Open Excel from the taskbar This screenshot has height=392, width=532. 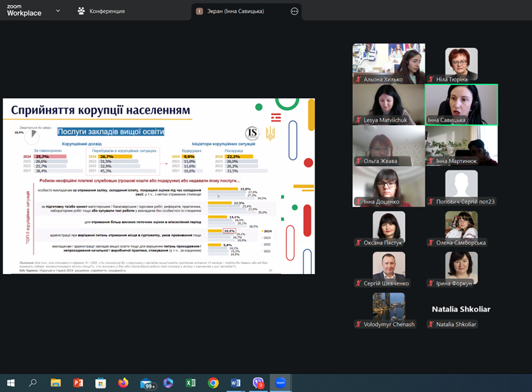point(191,383)
